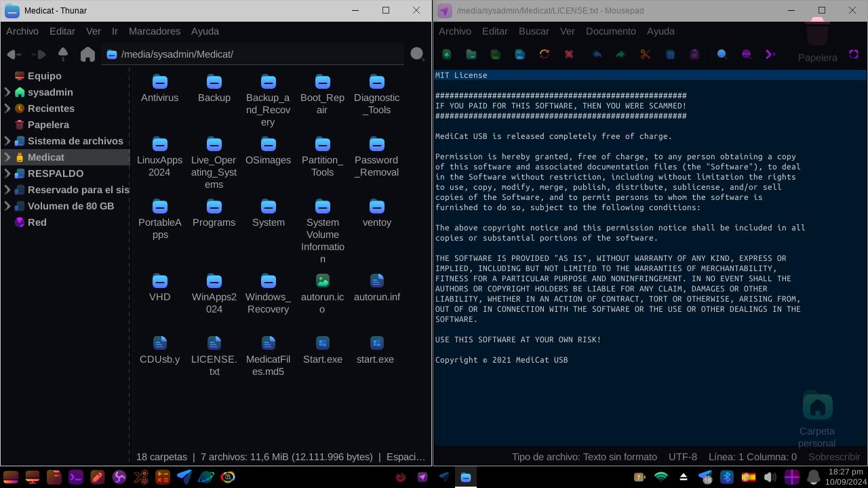Viewport: 868px width, 488px height.
Task: Toggle fullscreen icon in Mousepad toolbar
Action: [x=854, y=54]
